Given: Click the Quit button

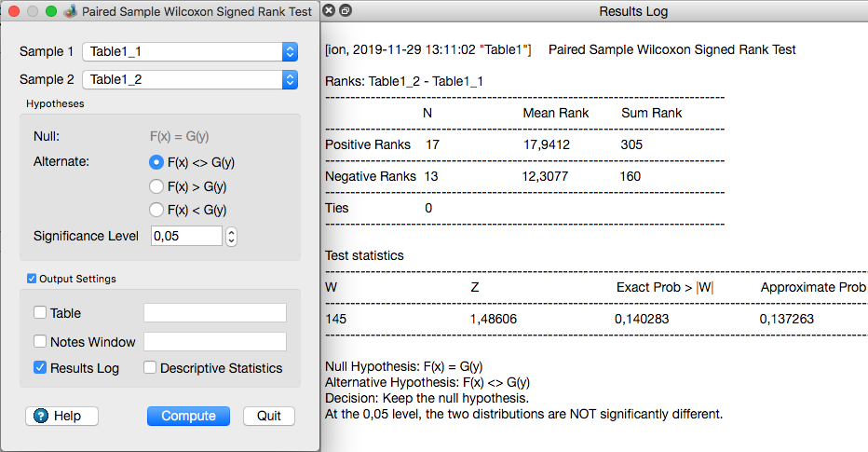Looking at the screenshot, I should (x=269, y=416).
